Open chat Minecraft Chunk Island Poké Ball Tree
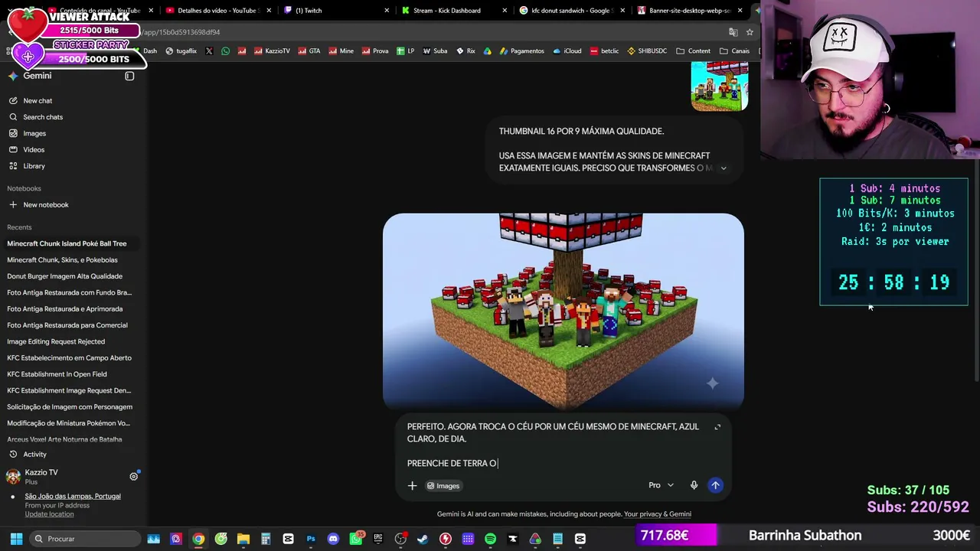This screenshot has height=551, width=980. [67, 244]
